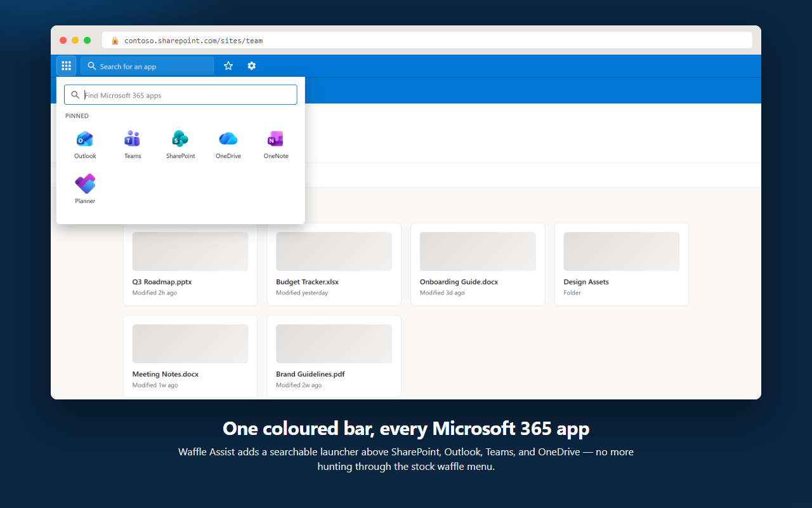Screen dimensions: 812x508
Task: Open Budget Tracker.xlsx thumbnail
Action: 334,251
